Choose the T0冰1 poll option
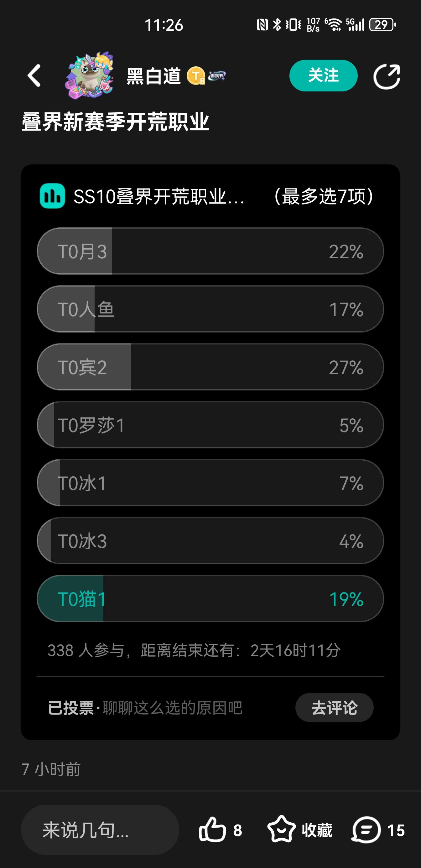The width and height of the screenshot is (421, 868). pos(210,483)
